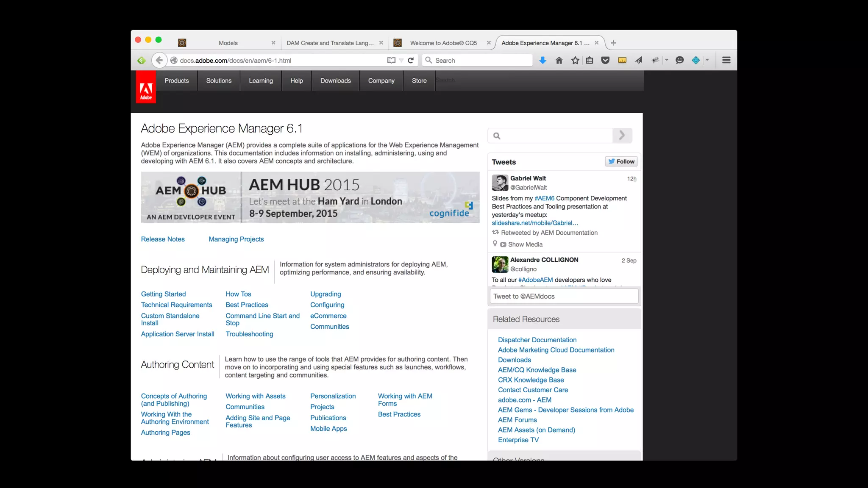
Task: Go to the browser home page icon
Action: tap(559, 61)
